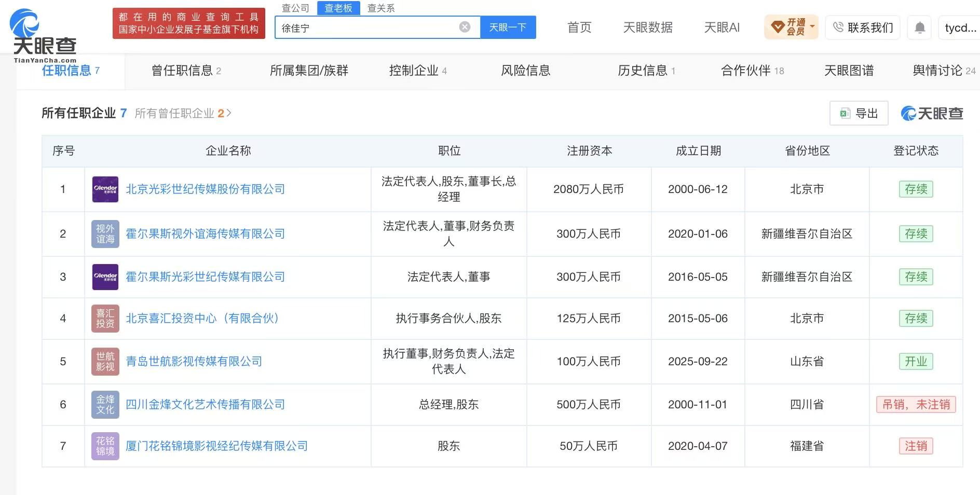The height and width of the screenshot is (495, 980).
Task: Select the 查老板 search tab
Action: (x=338, y=8)
